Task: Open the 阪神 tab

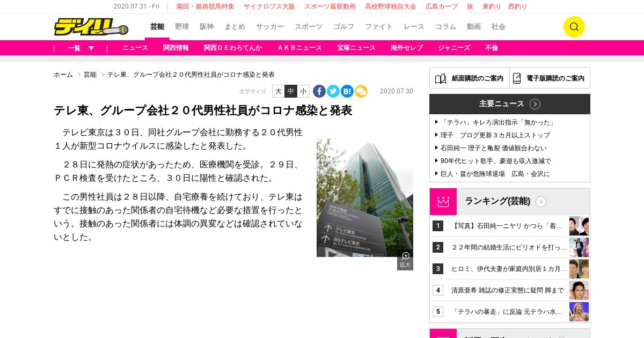Action: pos(207,27)
